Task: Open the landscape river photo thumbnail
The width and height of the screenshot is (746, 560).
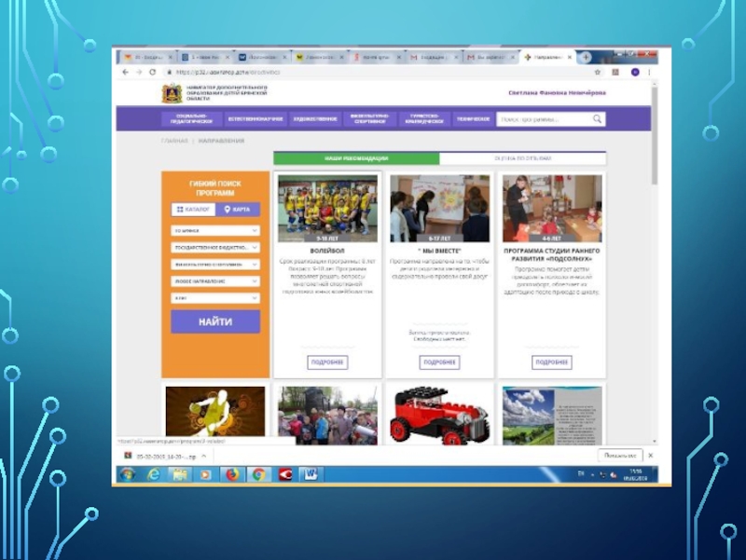Action: [552, 416]
